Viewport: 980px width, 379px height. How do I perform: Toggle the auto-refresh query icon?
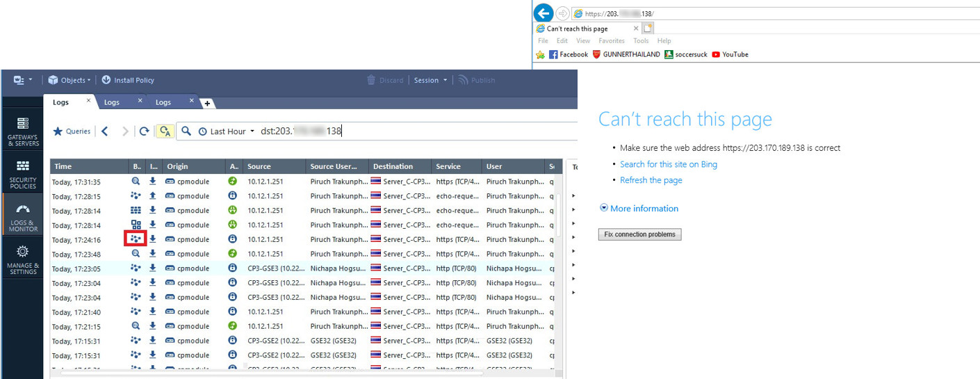(x=165, y=131)
